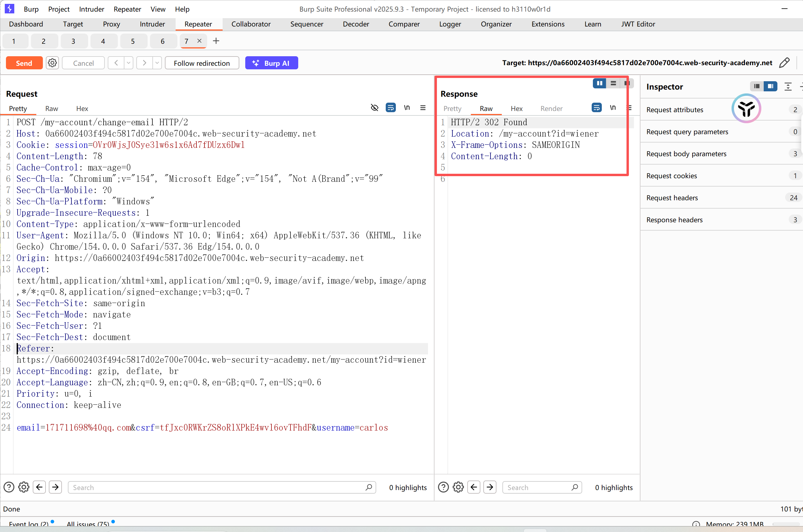Open the Proxy tool tab
Screen dimensions: 803x532
click(x=111, y=24)
